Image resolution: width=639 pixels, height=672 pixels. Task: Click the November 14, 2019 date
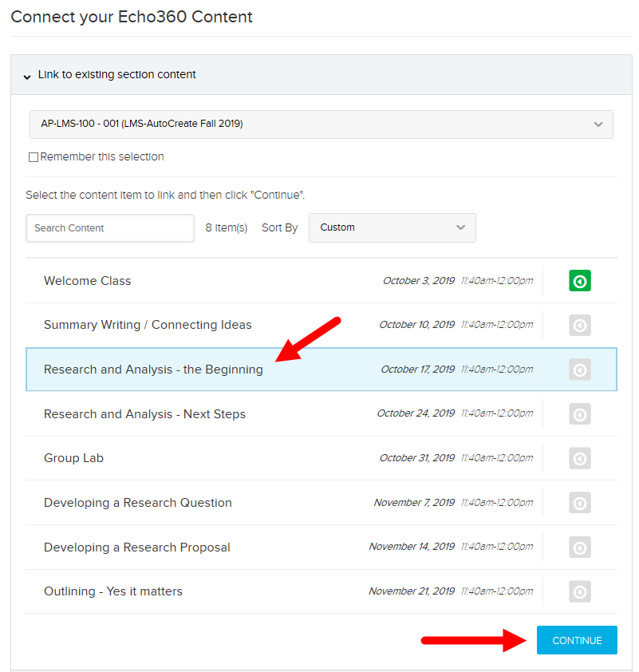click(412, 547)
